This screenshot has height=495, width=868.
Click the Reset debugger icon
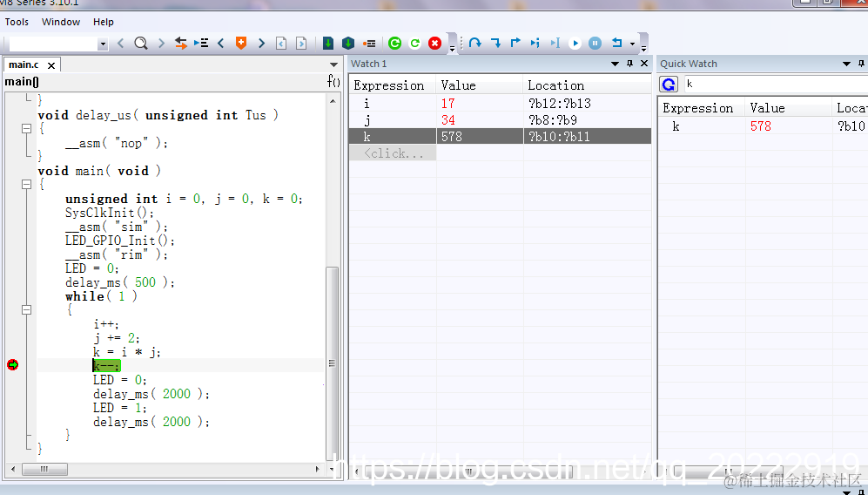coord(616,43)
